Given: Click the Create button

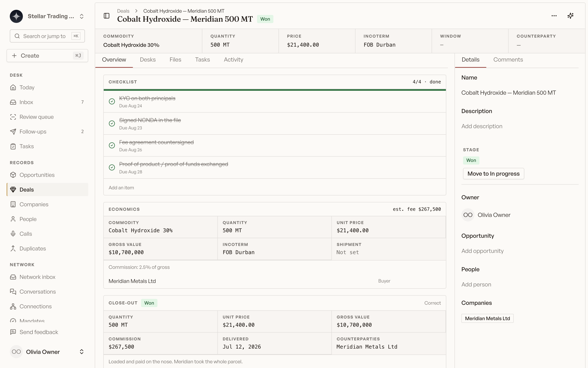Looking at the screenshot, I should click(47, 56).
